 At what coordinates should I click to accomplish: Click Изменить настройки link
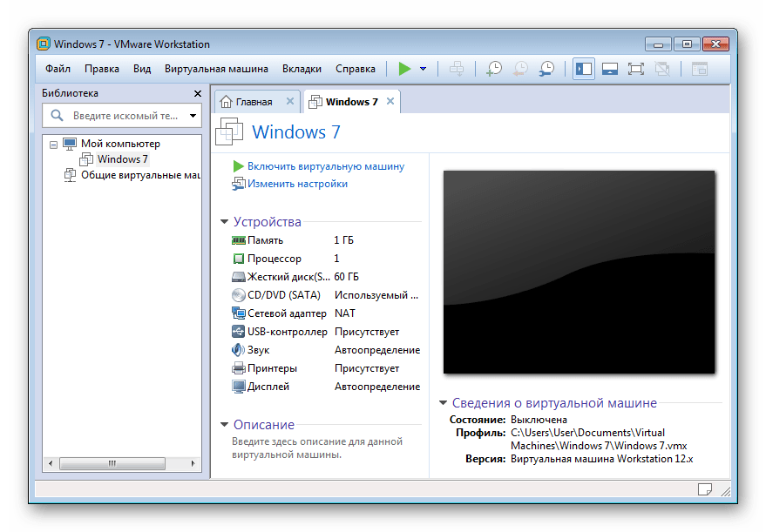[297, 184]
